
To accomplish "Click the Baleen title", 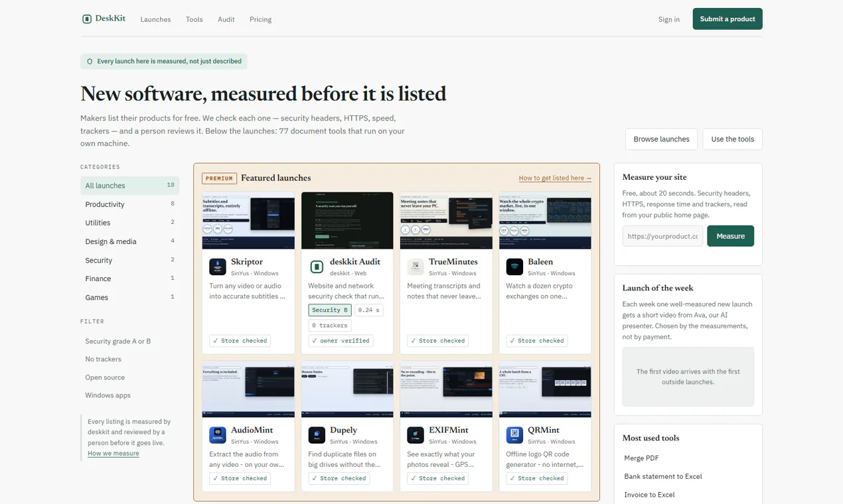I will pos(540,262).
